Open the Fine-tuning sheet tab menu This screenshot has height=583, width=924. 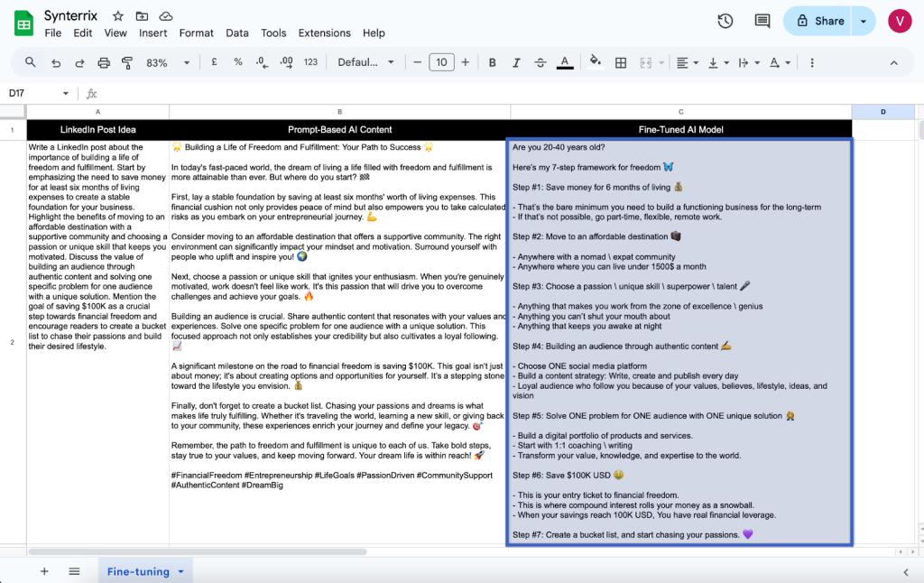click(180, 571)
